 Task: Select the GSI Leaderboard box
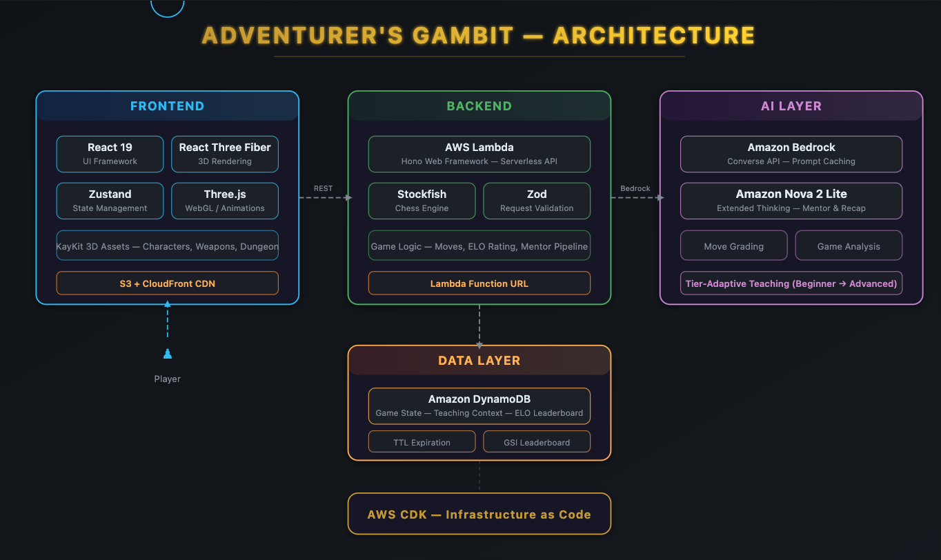click(537, 441)
